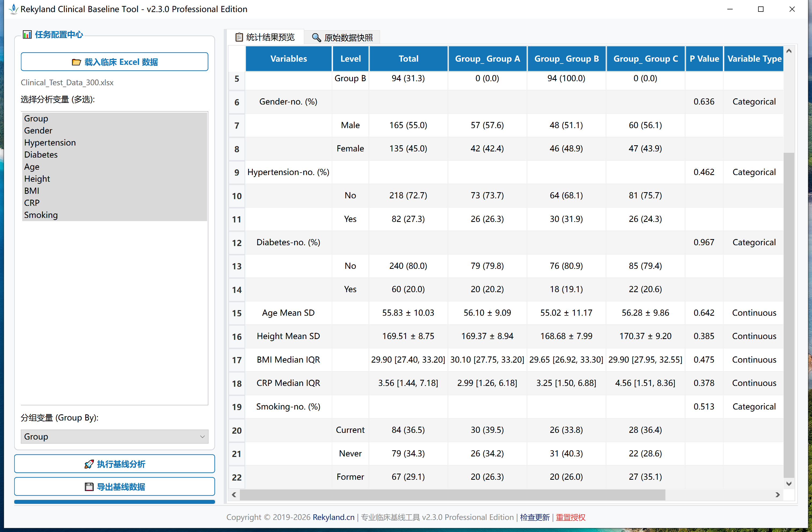Screen dimensions: 812x532
Task: Click the bar chart icon beside 任务配置中心
Action: pos(27,35)
